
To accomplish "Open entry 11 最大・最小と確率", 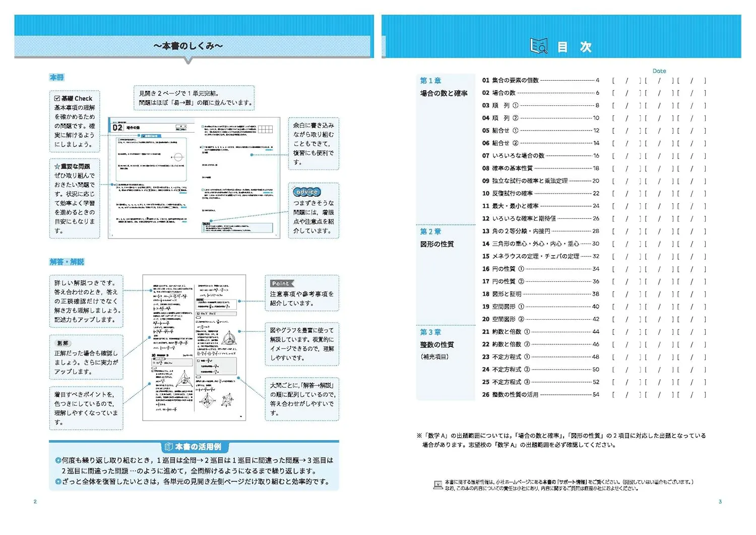I will point(540,206).
